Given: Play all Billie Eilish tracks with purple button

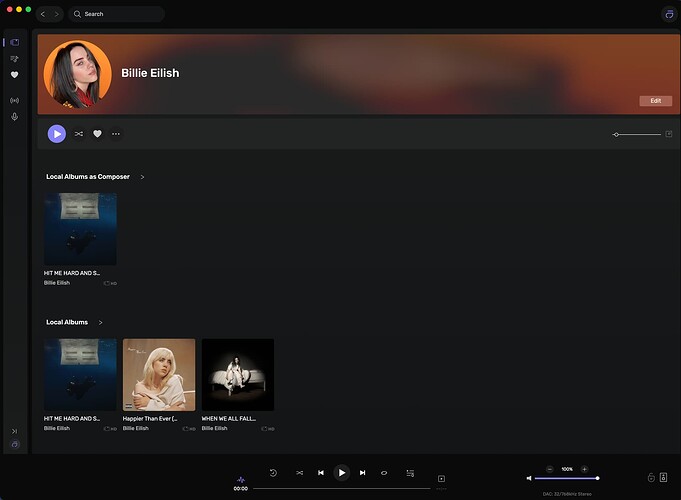Looking at the screenshot, I should click(x=57, y=134).
